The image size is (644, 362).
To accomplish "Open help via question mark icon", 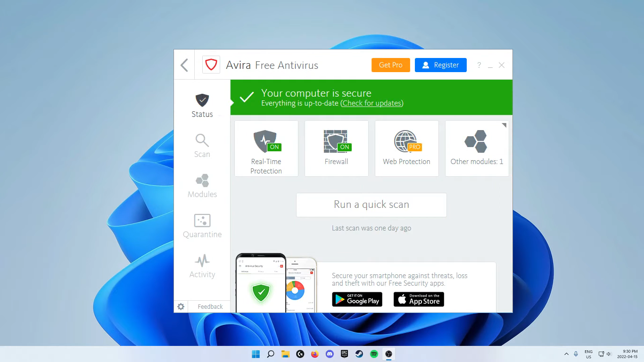I will (479, 65).
